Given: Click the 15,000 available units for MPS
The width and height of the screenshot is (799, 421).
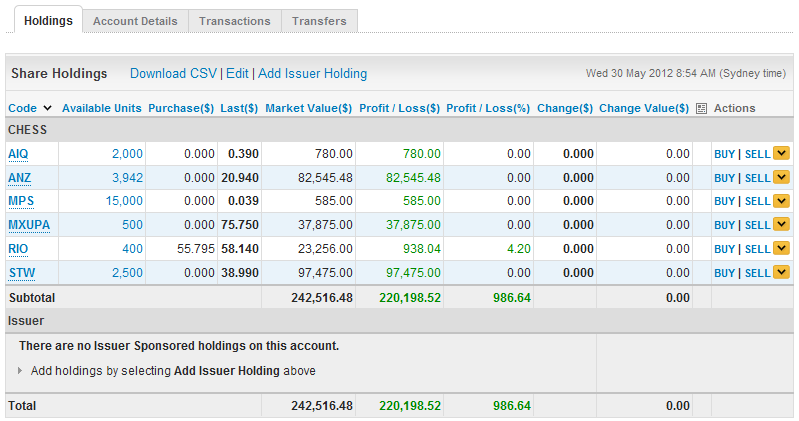Looking at the screenshot, I should (123, 201).
